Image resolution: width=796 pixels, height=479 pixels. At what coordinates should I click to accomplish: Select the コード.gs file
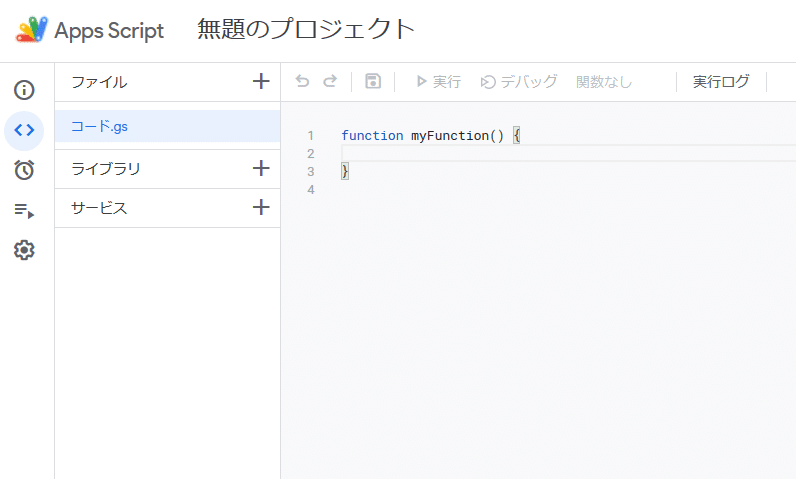[168, 126]
